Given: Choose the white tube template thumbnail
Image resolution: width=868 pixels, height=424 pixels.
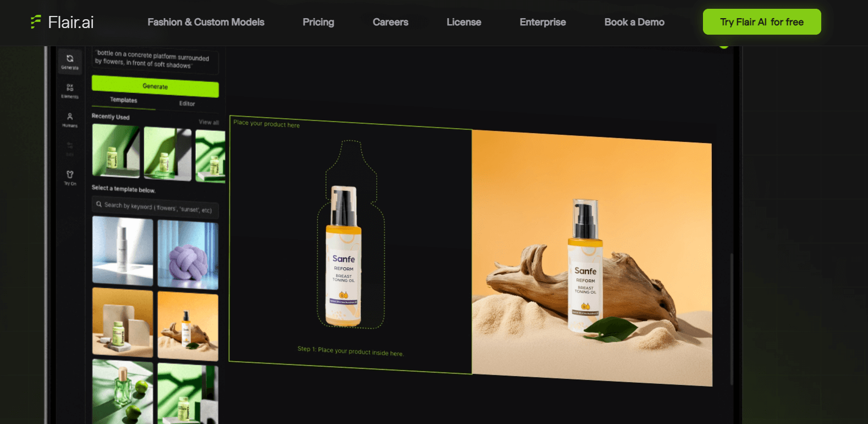Looking at the screenshot, I should 123,251.
